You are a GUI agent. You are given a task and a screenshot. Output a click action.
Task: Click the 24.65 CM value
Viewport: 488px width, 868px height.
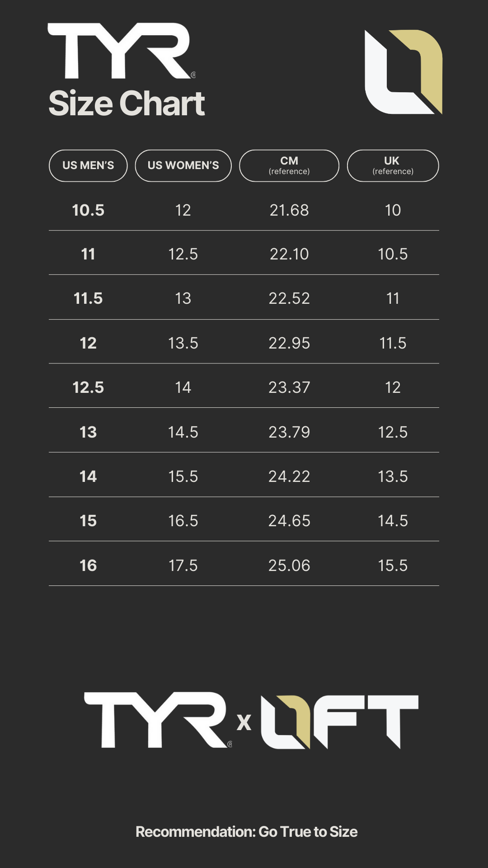click(289, 521)
